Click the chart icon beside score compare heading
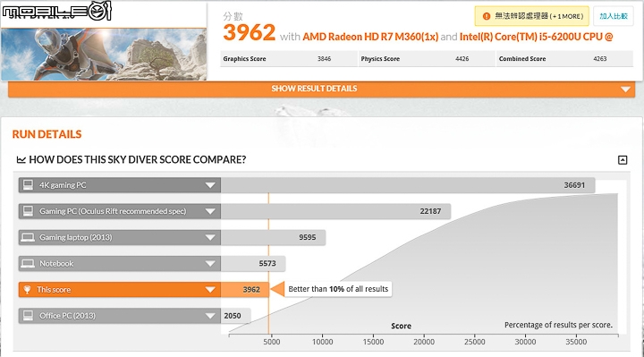This screenshot has width=644, height=357. (21, 159)
